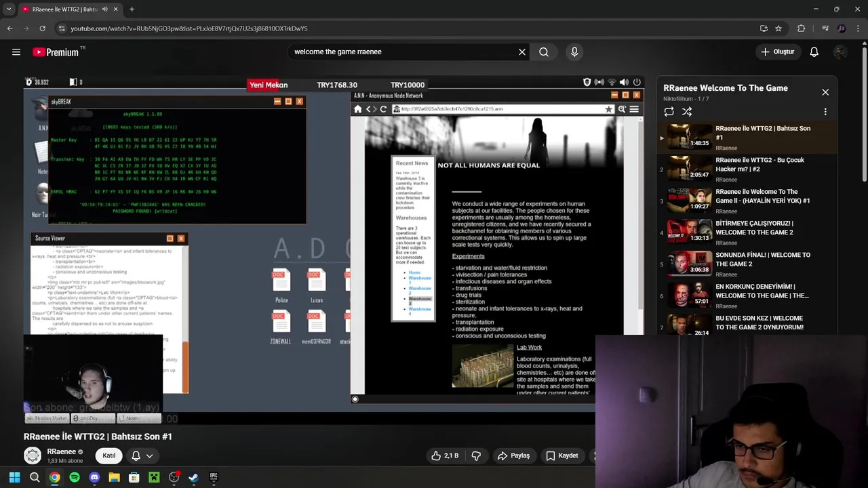
Task: Bookmark this page with the star icon
Action: pos(778,28)
